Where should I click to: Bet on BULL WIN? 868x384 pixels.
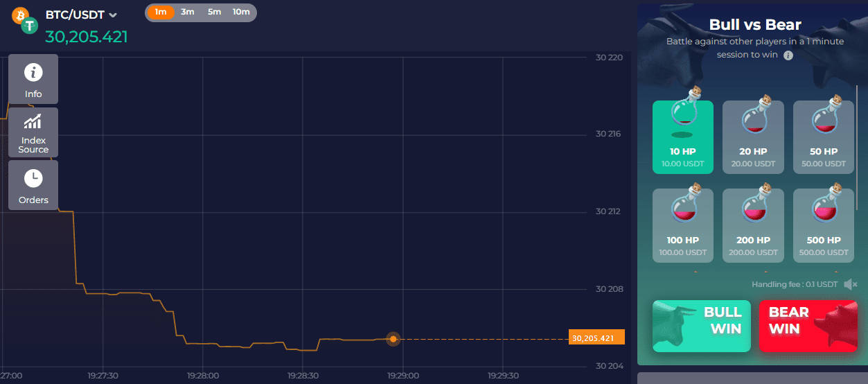coord(701,326)
